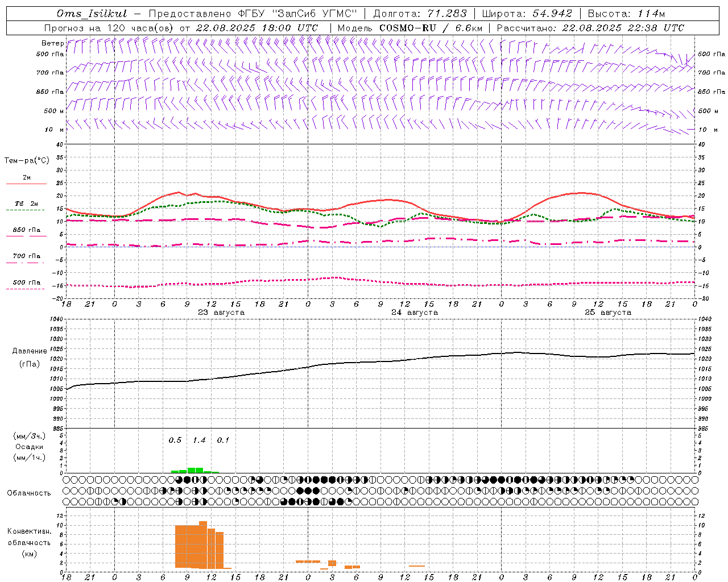Image resolution: width=728 pixels, height=582 pixels.
Task: Click the 25 августа date label
Action: point(608,312)
